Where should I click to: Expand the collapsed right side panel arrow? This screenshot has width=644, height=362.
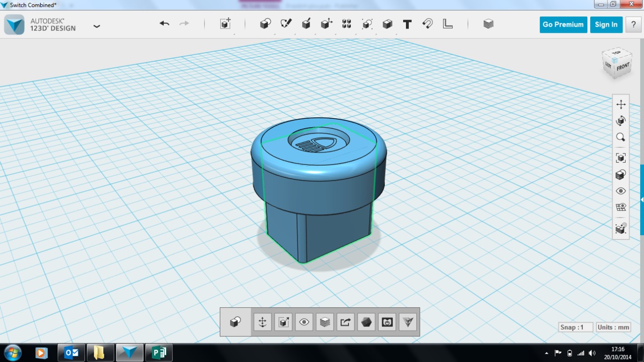point(642,200)
